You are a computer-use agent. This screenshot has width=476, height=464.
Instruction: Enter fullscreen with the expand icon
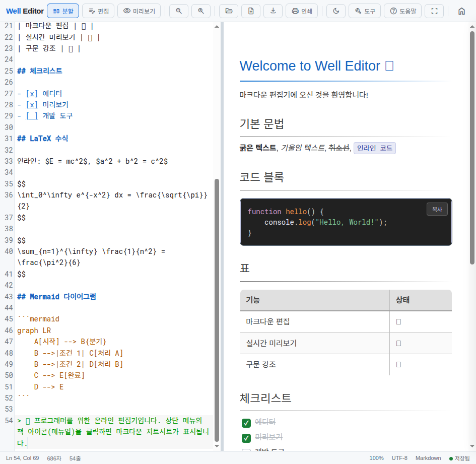pos(434,11)
